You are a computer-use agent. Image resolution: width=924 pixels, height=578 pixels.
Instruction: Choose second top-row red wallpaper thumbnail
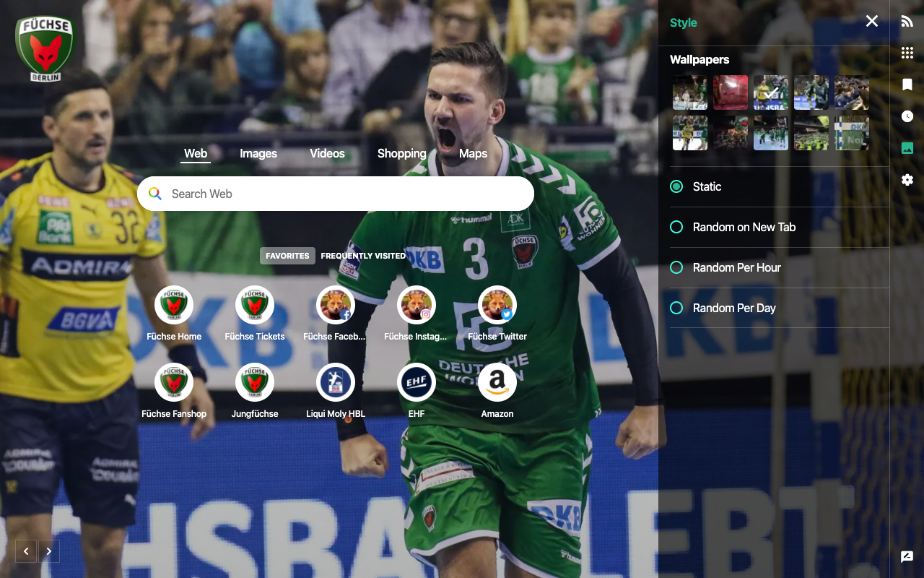coord(731,92)
